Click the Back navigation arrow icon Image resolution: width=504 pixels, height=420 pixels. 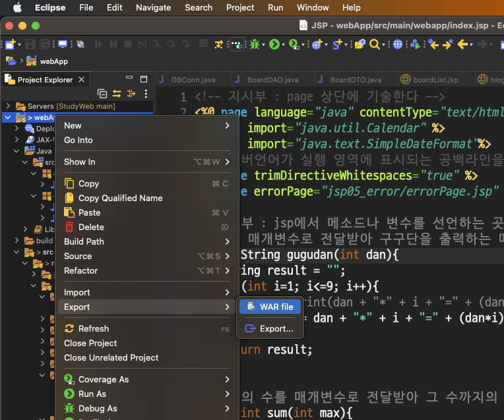(462, 44)
